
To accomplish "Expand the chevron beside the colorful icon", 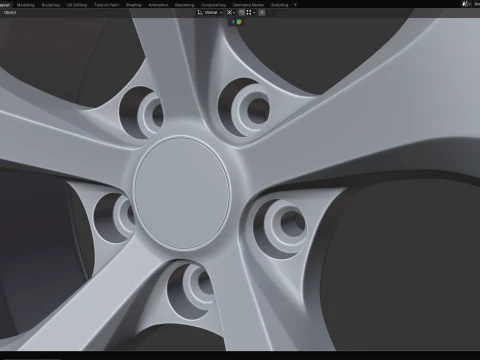I will coord(233,22).
